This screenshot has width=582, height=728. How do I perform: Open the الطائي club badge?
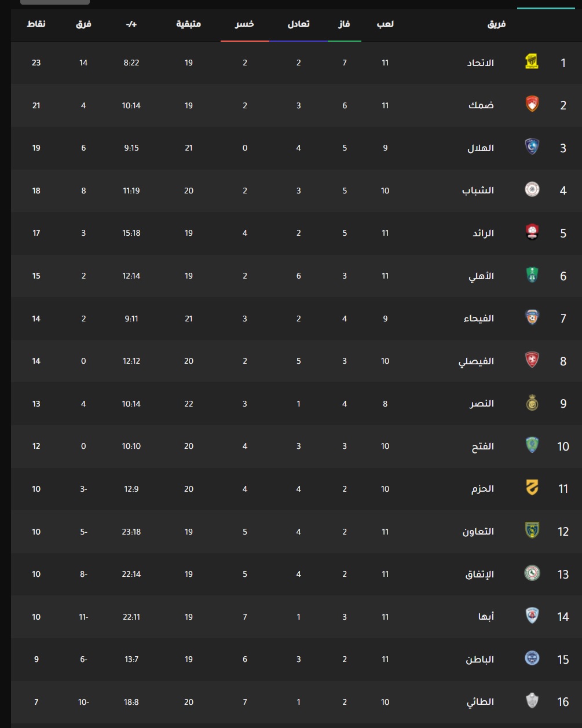tap(532, 701)
